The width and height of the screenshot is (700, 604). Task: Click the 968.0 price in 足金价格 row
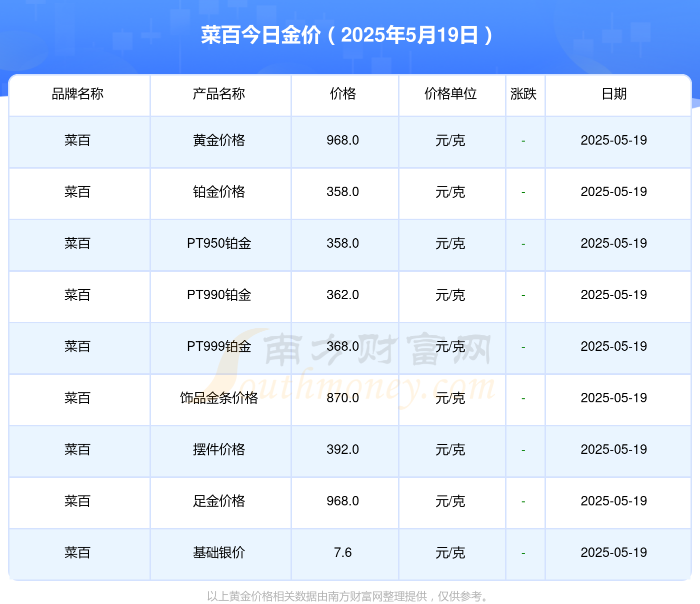pyautogui.click(x=343, y=501)
